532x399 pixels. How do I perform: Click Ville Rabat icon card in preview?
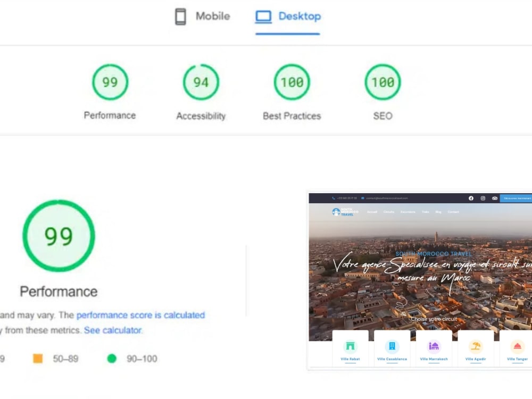[350, 348]
